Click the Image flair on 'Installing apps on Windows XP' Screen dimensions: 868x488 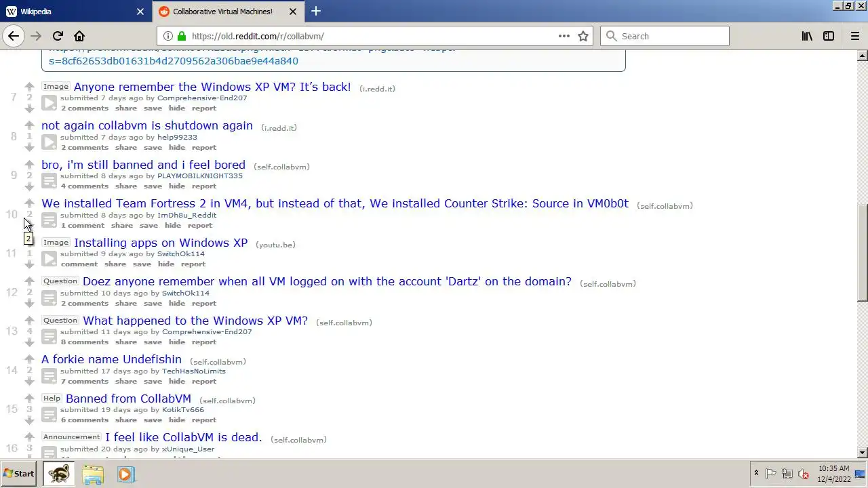point(56,243)
